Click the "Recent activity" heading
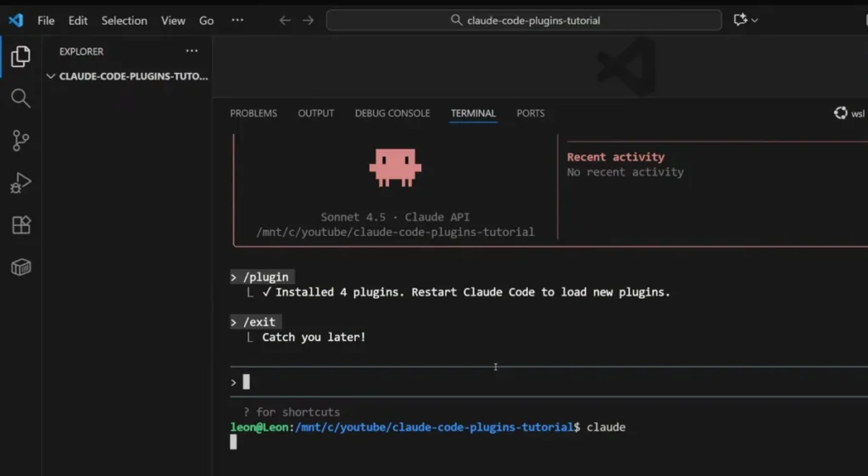This screenshot has width=868, height=476. coord(615,157)
